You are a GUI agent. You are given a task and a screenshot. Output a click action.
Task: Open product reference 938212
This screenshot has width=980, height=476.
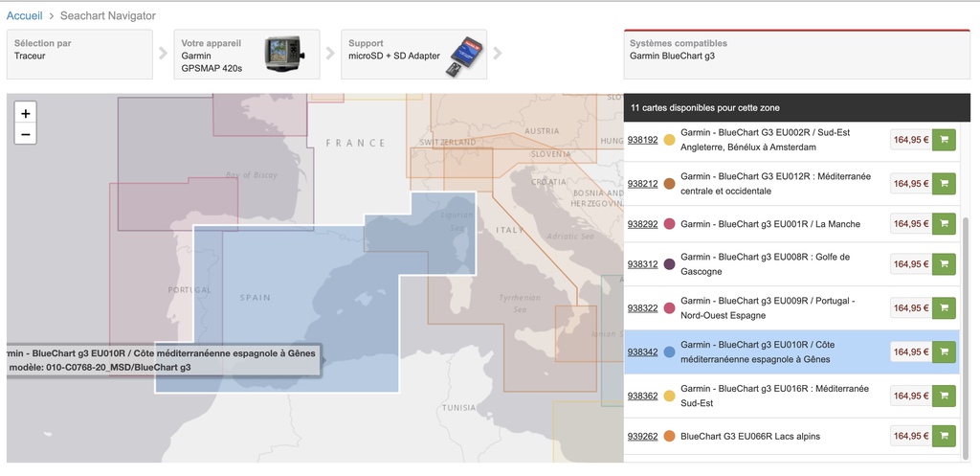tap(642, 184)
